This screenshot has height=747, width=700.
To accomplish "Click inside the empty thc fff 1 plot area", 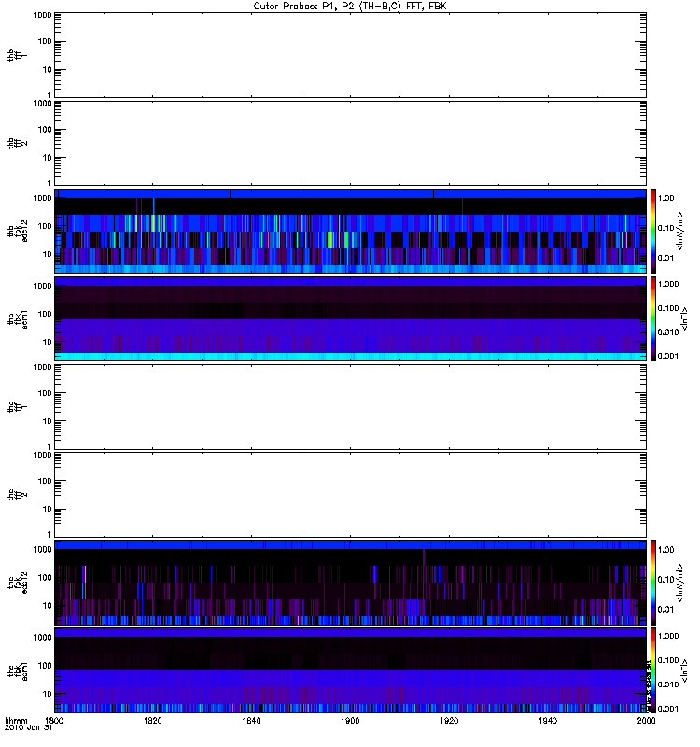I will 350,407.
